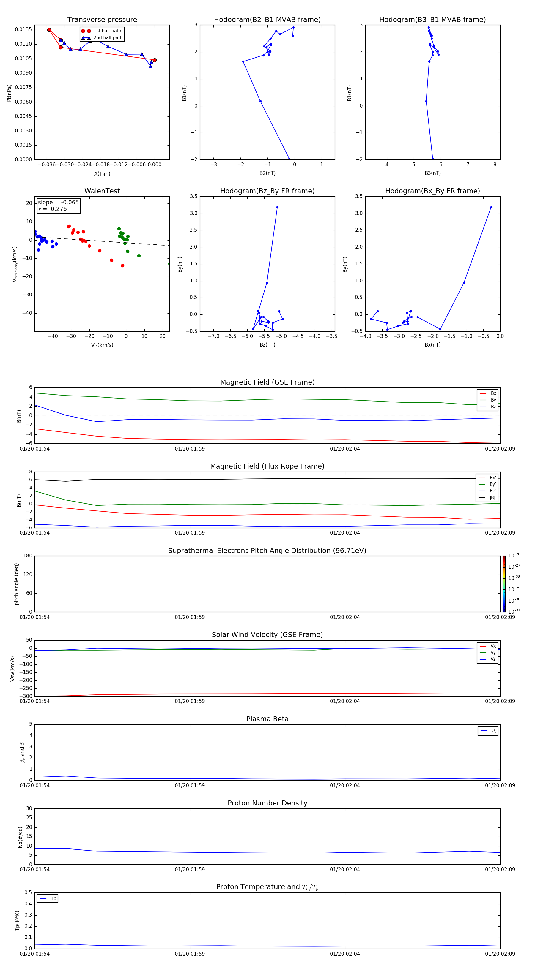
Task: Click the "Proton Number Density" title
Action: pos(267,803)
